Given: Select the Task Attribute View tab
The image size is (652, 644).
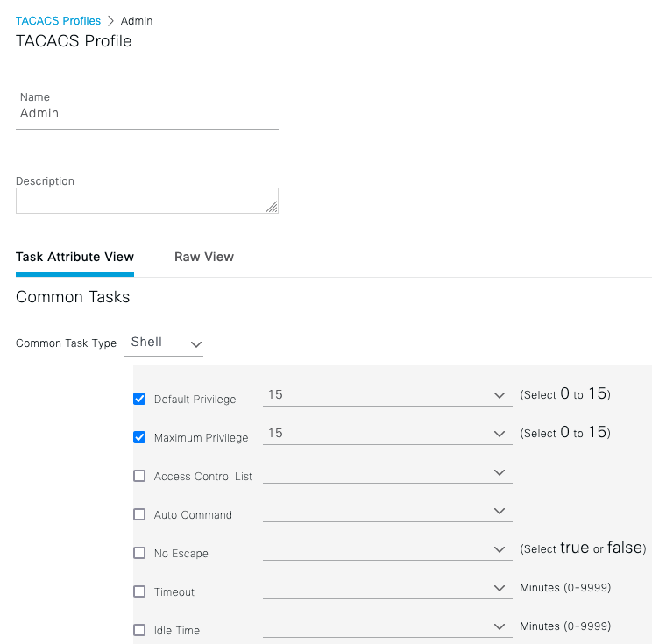Looking at the screenshot, I should tap(74, 257).
